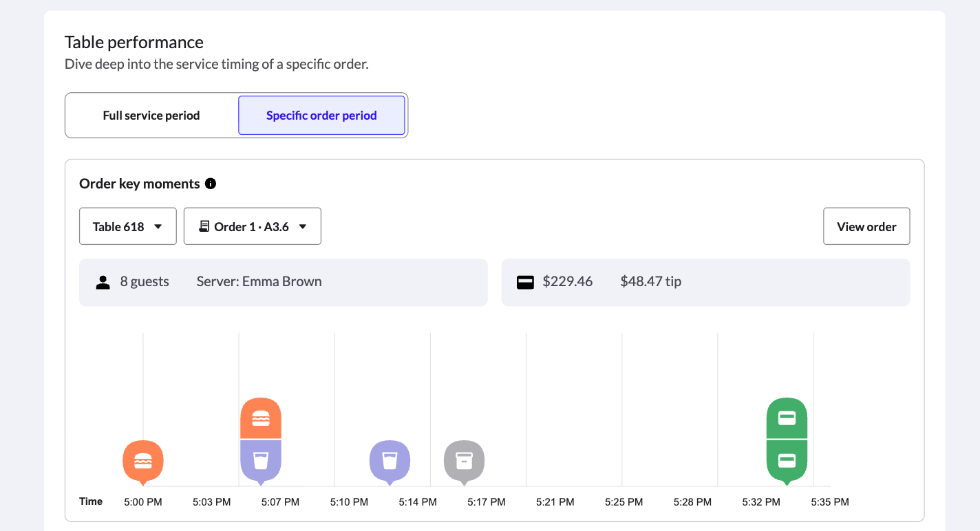
Task: Select the standalone purple drink marker near 5:14 PM
Action: pos(390,460)
